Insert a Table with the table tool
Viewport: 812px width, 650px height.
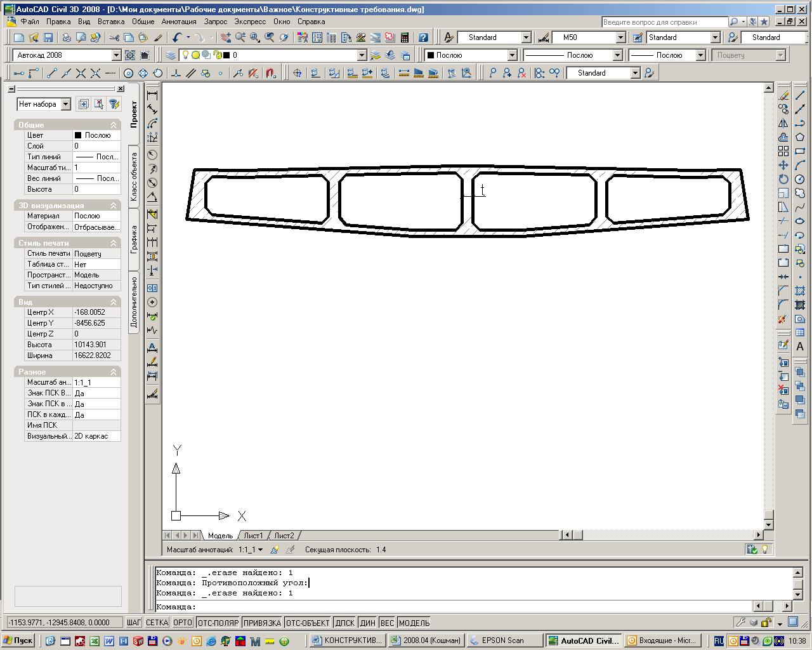800,333
